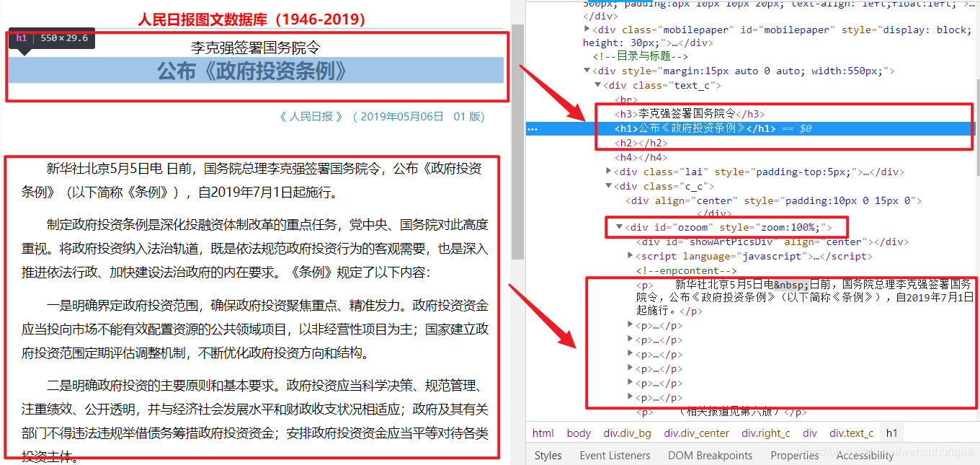Viewport: 980px width, 465px height.
Task: Go to div.text_c in the breadcrumb
Action: pyautogui.click(x=851, y=433)
